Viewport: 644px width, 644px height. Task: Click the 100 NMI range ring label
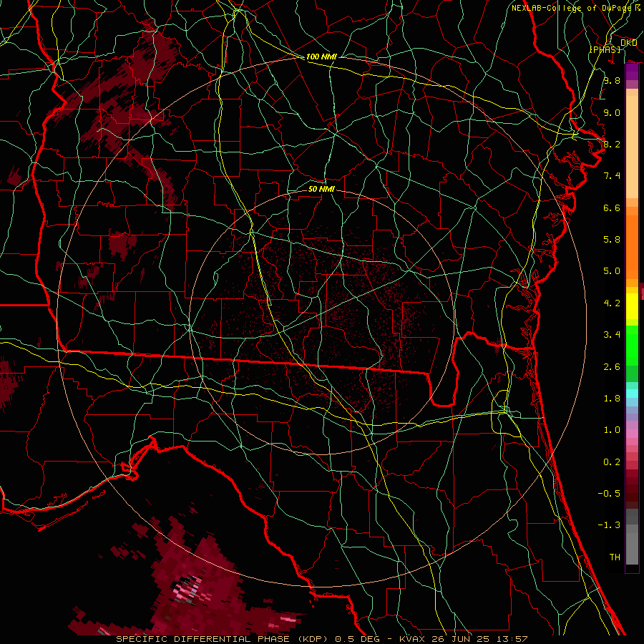pos(321,57)
